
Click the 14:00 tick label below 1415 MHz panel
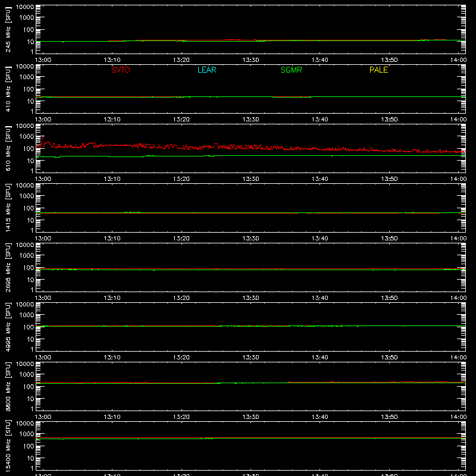tap(458, 239)
